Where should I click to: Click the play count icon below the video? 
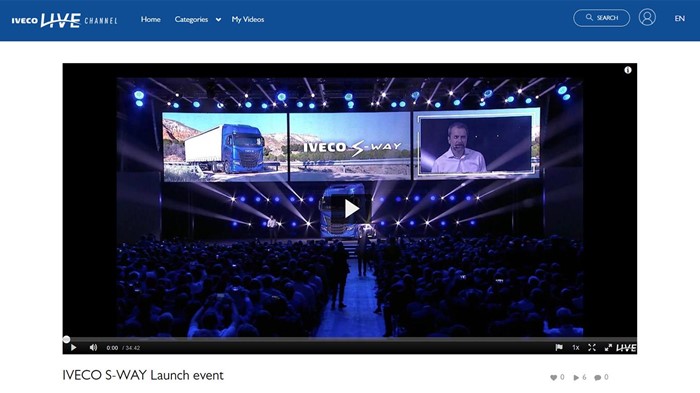(576, 377)
